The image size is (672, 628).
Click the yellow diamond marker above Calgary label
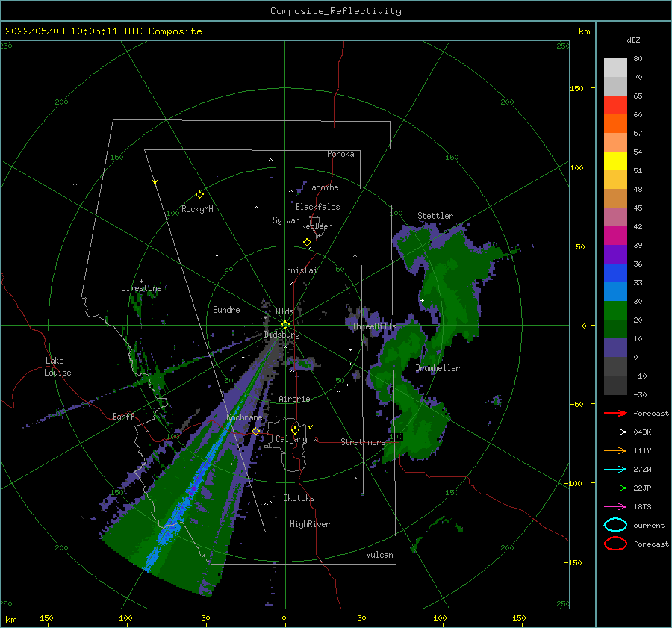(x=295, y=430)
